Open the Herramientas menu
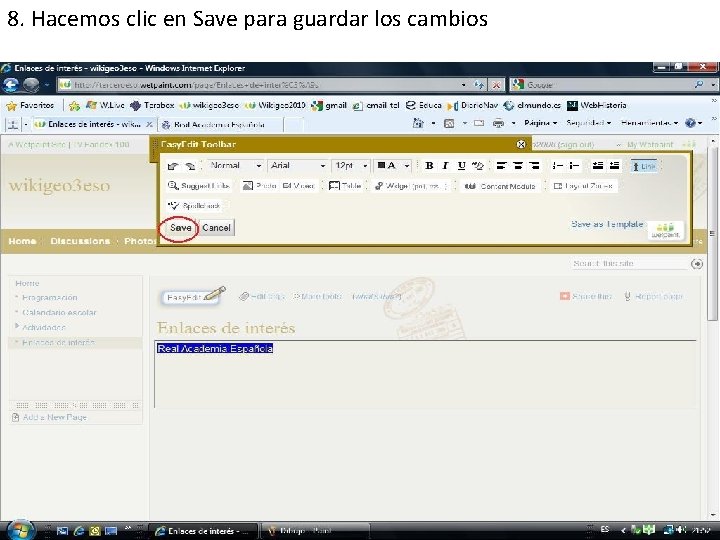720x540 pixels. click(649, 123)
